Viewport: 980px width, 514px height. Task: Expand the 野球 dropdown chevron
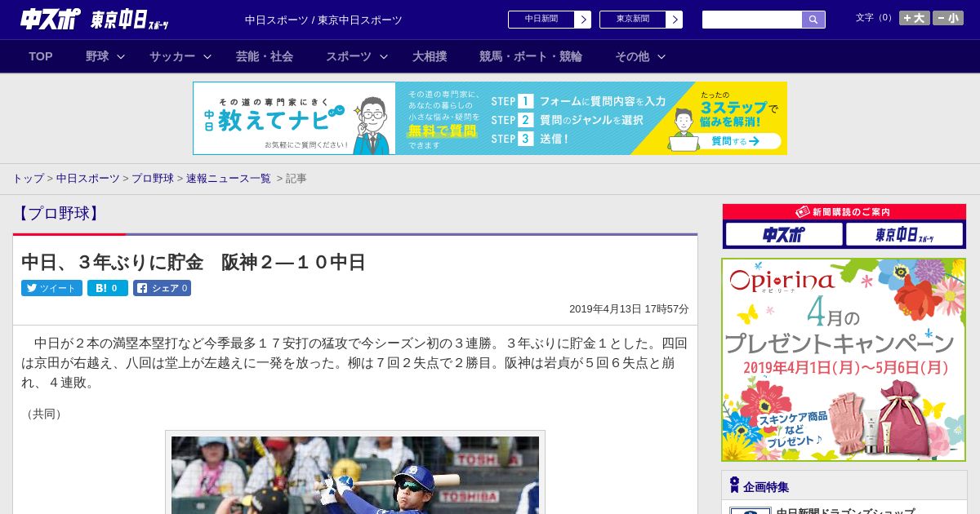[121, 56]
